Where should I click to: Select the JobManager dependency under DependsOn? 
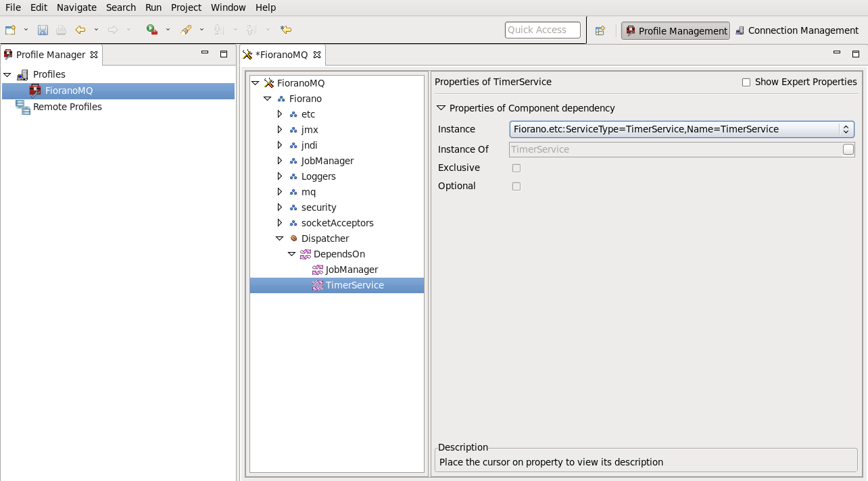click(352, 270)
